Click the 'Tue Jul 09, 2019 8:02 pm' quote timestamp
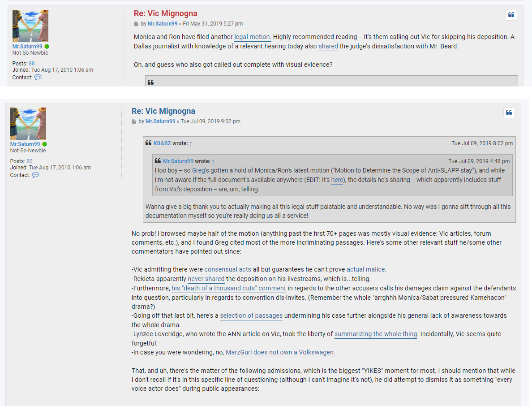 coord(482,143)
